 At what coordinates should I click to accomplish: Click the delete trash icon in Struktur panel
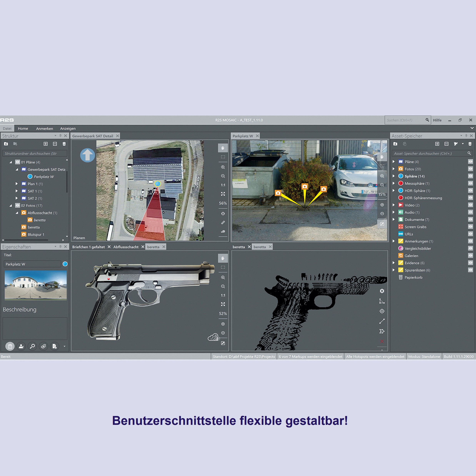click(64, 144)
